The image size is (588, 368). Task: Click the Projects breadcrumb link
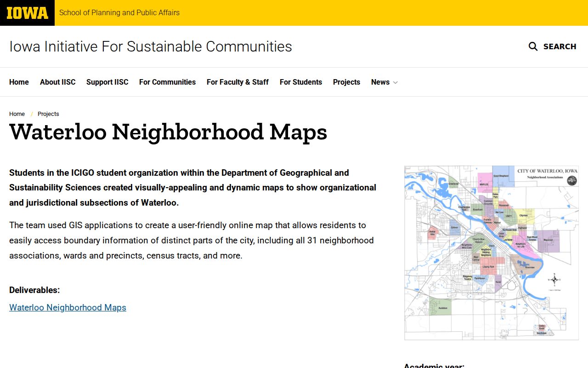[x=48, y=114]
